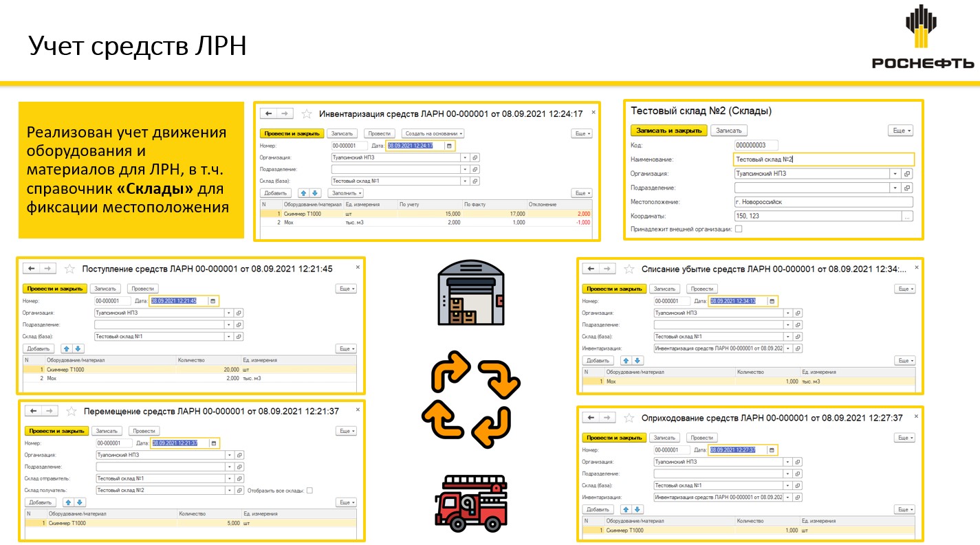Move row down in Перемещение средств table
Viewport: 980px width, 545px height.
[80, 502]
